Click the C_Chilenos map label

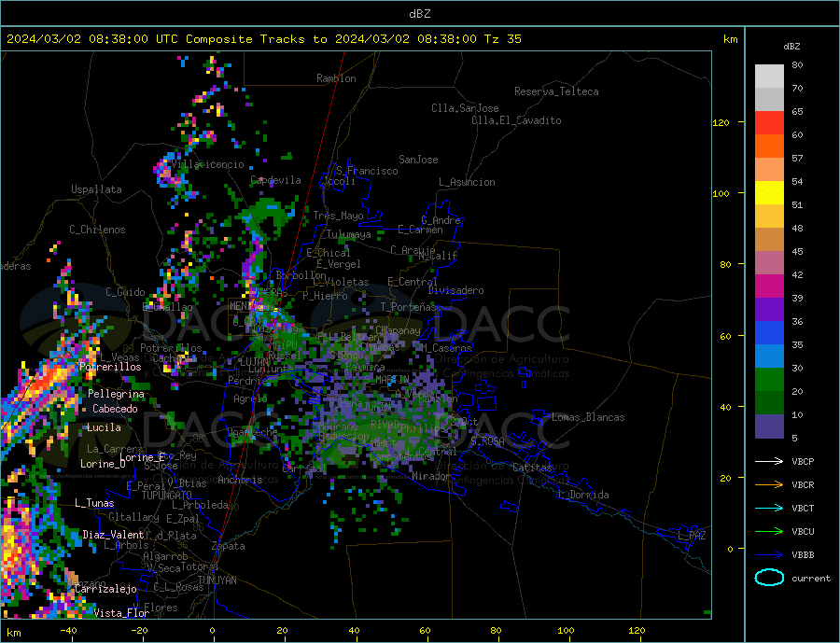pos(97,230)
